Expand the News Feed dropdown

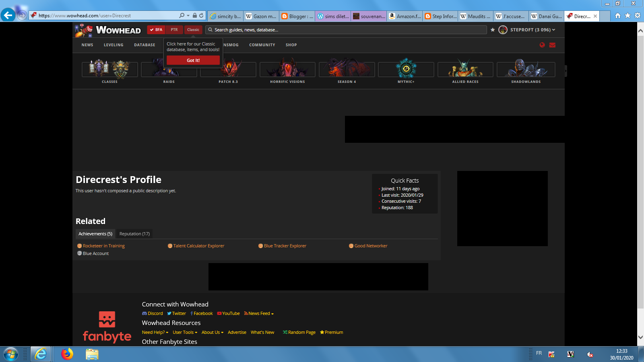tap(259, 314)
